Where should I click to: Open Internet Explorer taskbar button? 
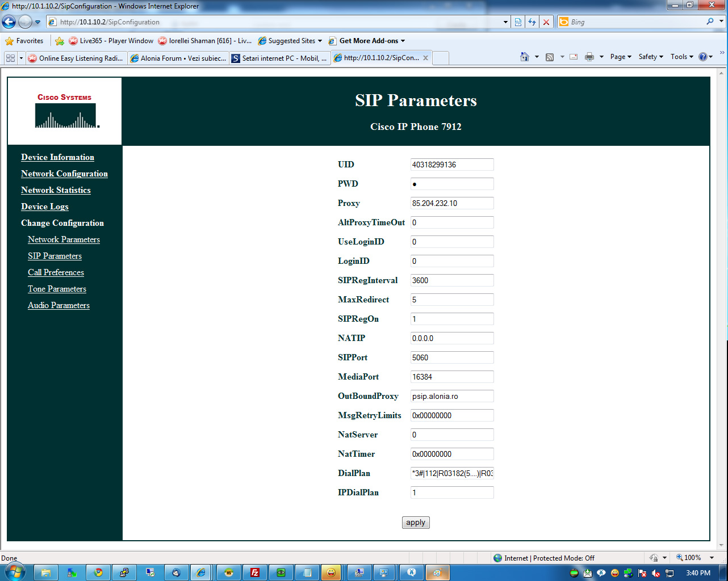pyautogui.click(x=202, y=572)
